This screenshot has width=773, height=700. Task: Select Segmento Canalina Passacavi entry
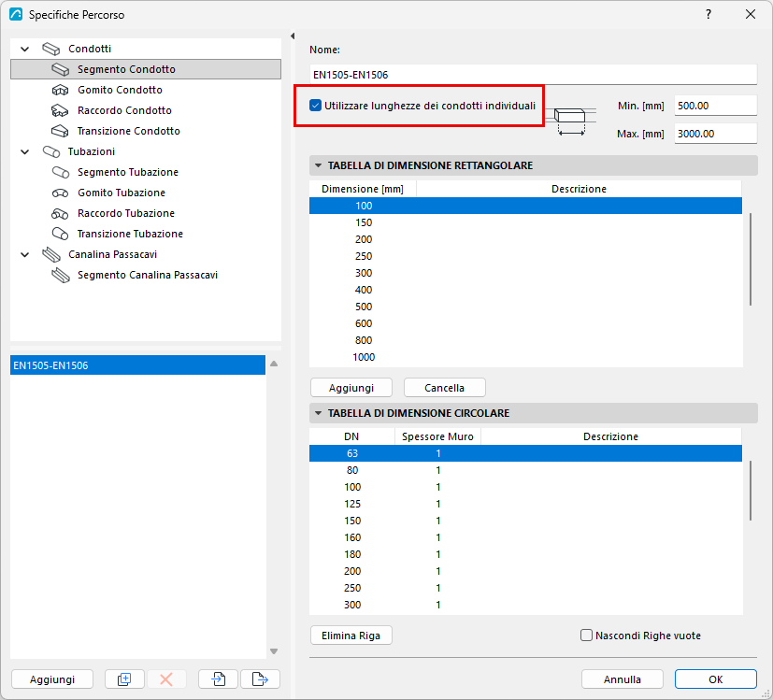coord(148,275)
